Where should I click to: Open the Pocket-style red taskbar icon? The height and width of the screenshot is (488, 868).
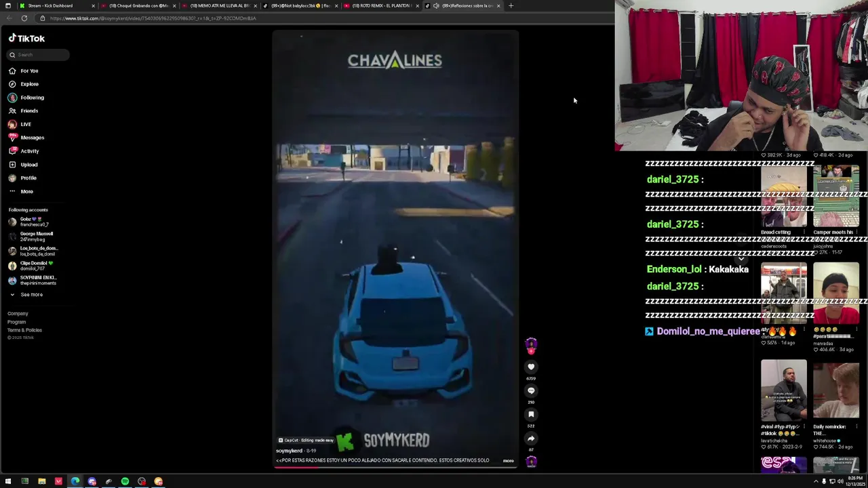pyautogui.click(x=58, y=481)
